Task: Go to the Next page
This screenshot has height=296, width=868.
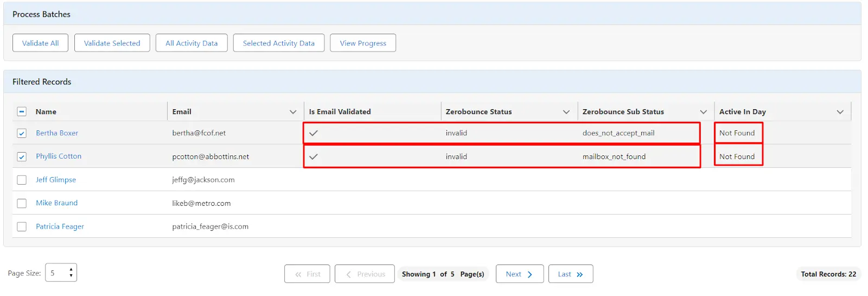Action: (519, 274)
